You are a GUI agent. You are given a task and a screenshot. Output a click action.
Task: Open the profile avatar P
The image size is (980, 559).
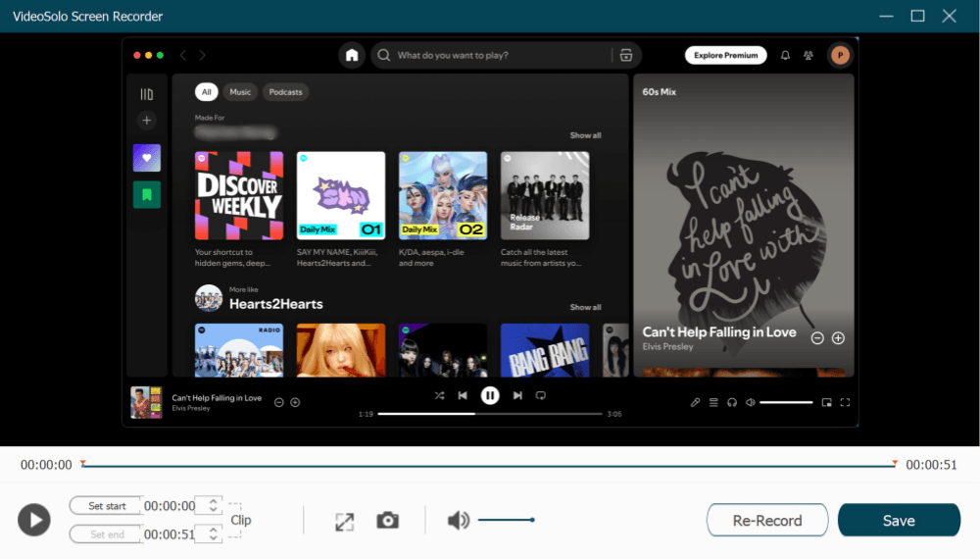(840, 55)
